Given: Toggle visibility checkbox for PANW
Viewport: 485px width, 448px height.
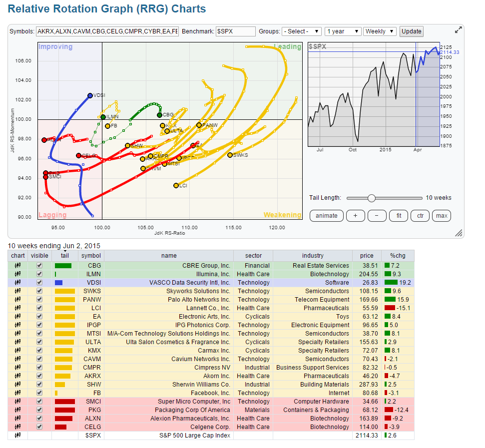Looking at the screenshot, I should pyautogui.click(x=39, y=299).
